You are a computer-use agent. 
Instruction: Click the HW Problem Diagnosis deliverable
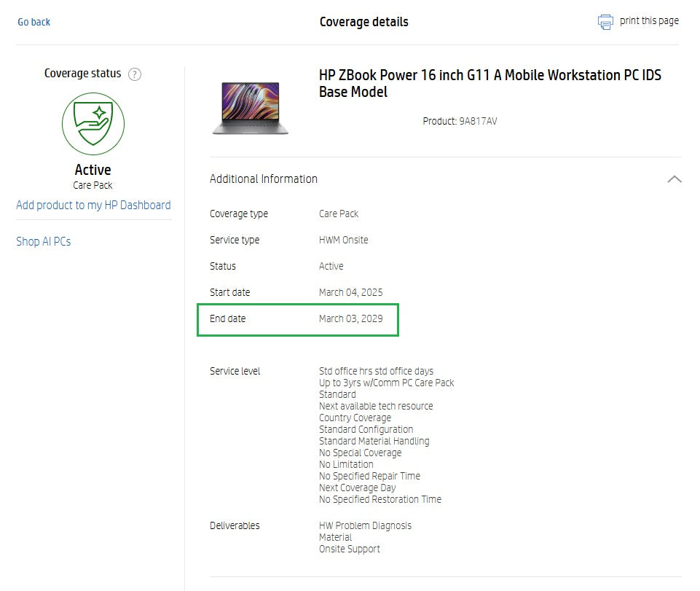pos(365,525)
